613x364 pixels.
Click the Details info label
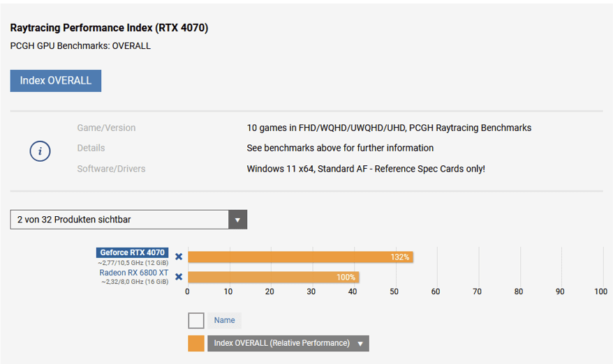[x=91, y=148]
